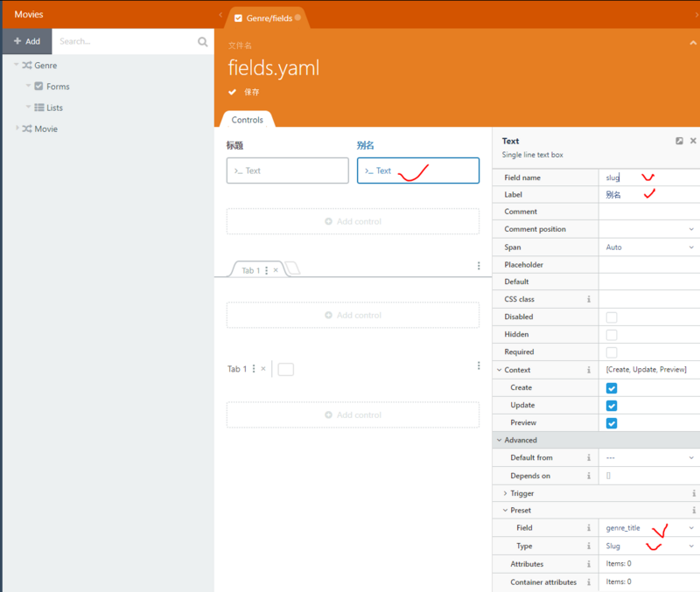Click the Depends on info icon

[589, 476]
